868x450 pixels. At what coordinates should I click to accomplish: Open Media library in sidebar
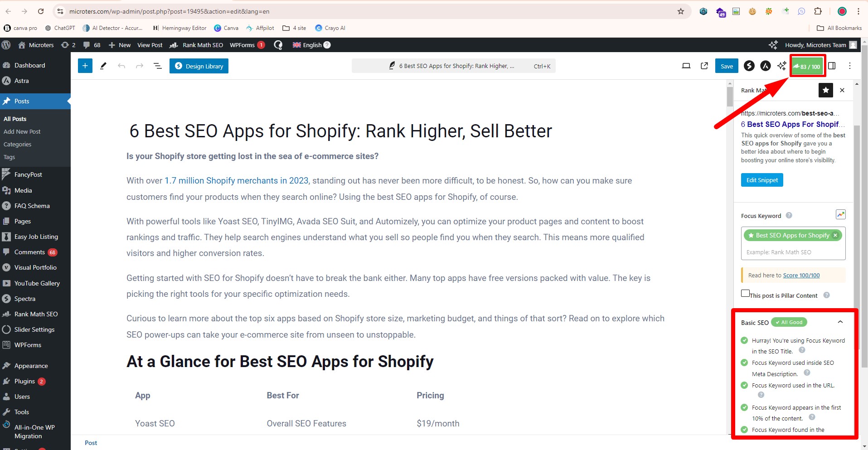tap(23, 190)
